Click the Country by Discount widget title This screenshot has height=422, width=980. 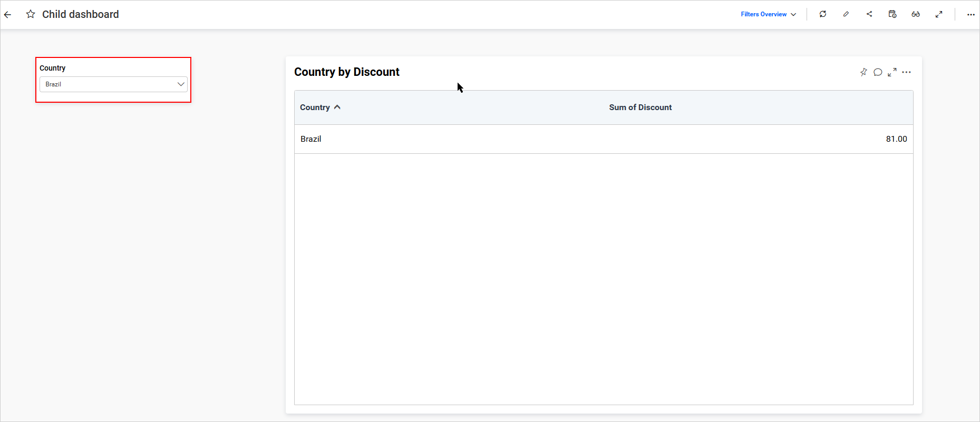coord(346,72)
